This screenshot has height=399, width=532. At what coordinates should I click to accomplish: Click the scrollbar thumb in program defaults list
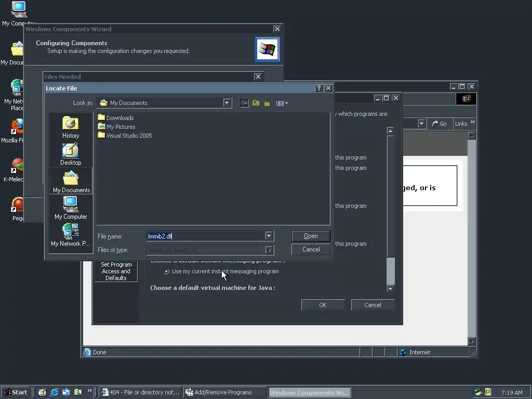pyautogui.click(x=391, y=271)
